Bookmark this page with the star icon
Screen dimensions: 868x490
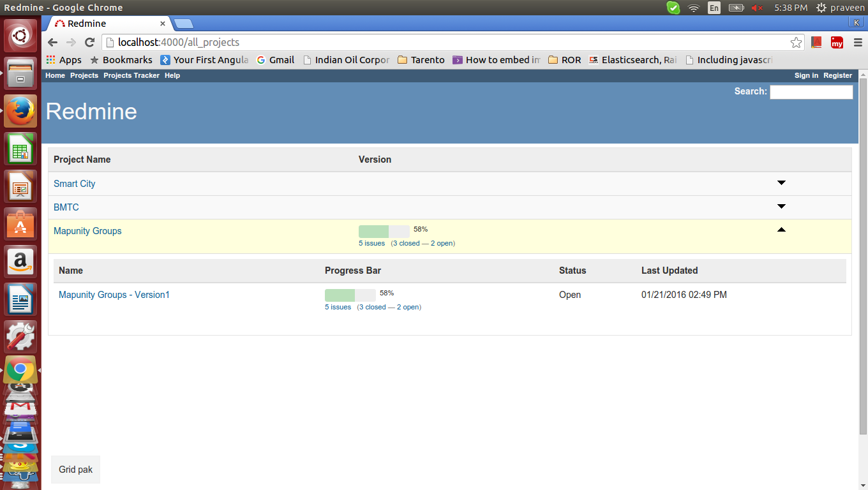click(x=796, y=43)
